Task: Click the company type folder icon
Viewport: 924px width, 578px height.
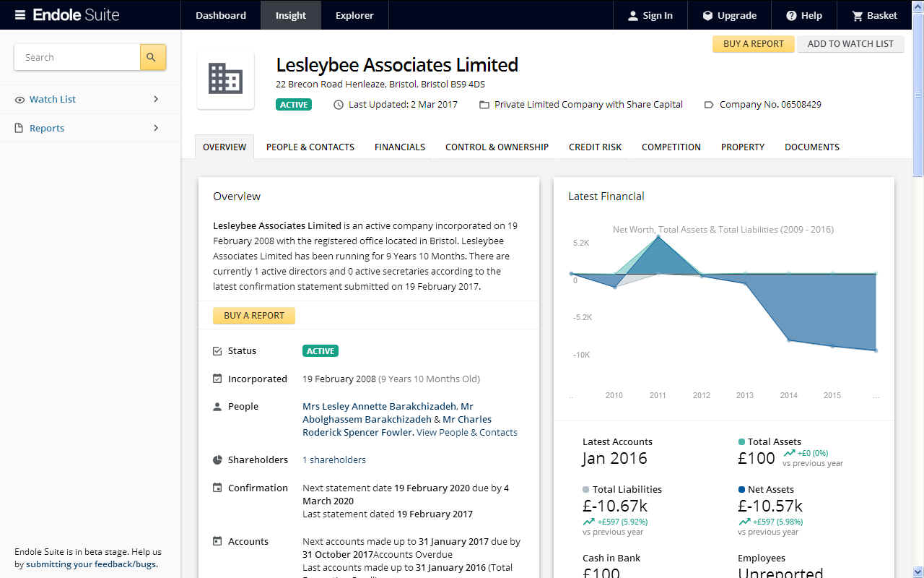Action: point(484,105)
